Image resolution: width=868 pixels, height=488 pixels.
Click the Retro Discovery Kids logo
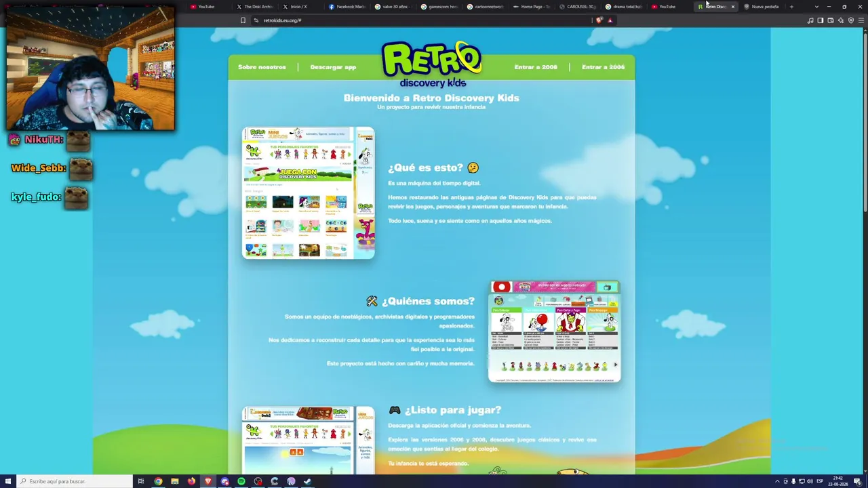point(432,65)
